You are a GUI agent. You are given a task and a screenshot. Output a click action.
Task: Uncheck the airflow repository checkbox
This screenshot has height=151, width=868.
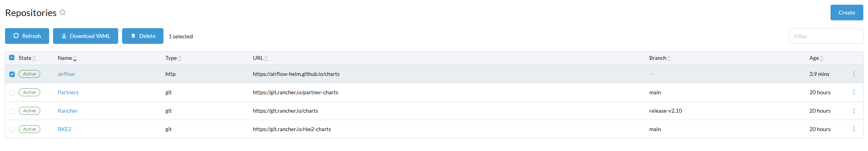click(x=12, y=74)
